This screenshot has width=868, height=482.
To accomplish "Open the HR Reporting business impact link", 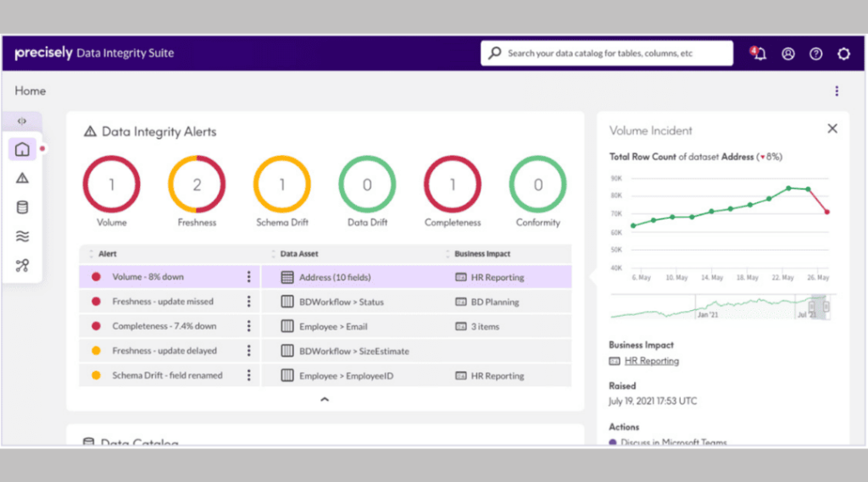I will pos(651,361).
